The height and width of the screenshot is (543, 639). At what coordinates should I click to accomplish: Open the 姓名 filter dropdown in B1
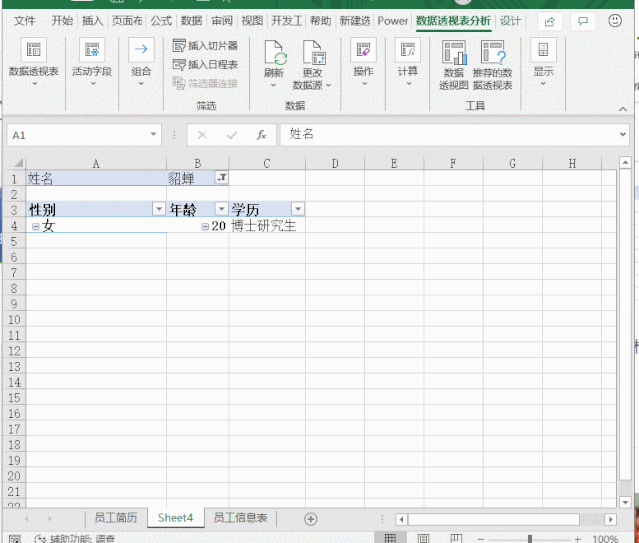click(x=222, y=177)
